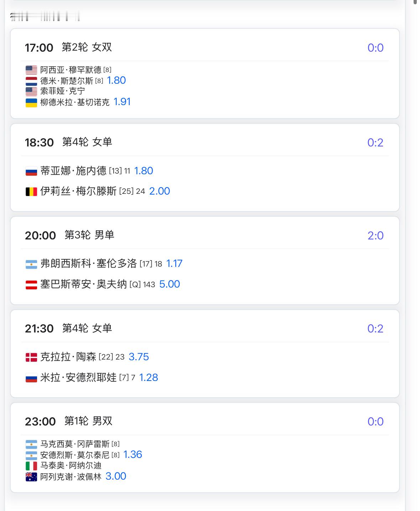
Task: Click the Italian flag beside 马泰奥·阿纳尔迪
Action: (x=31, y=466)
